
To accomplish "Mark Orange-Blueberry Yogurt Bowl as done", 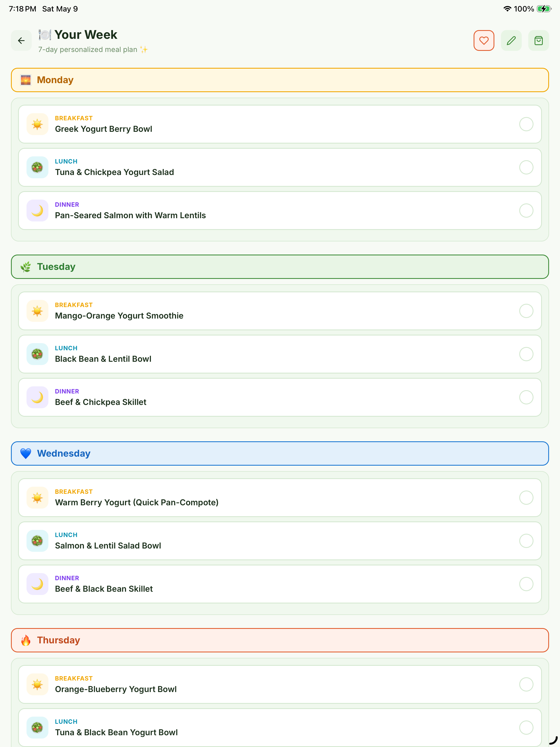I will click(526, 685).
